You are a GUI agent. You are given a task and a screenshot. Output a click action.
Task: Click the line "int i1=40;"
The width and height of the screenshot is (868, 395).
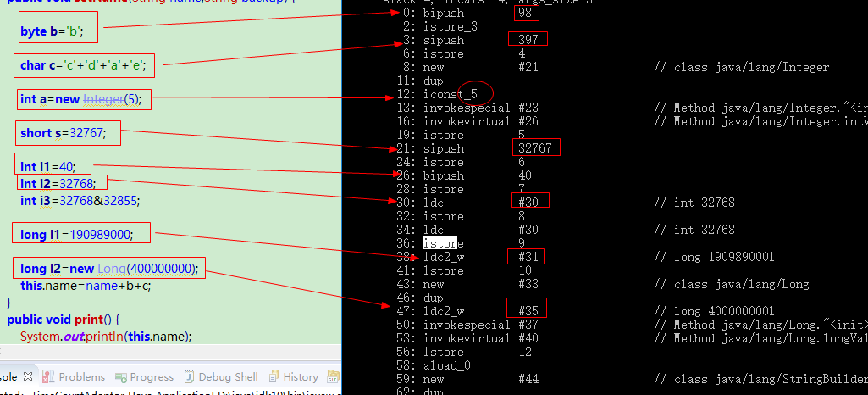(47, 167)
